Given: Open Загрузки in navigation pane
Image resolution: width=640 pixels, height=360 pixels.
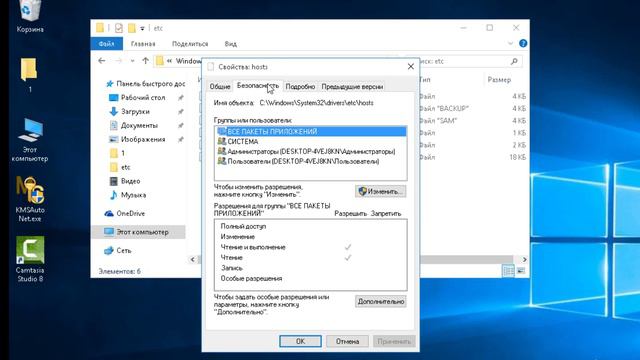Looking at the screenshot, I should pos(130,111).
